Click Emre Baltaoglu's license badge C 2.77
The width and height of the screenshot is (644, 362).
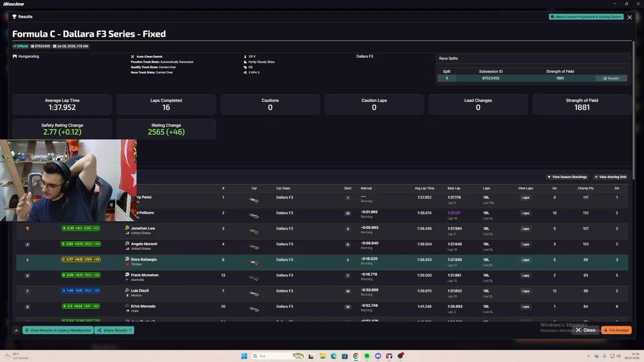(81, 259)
